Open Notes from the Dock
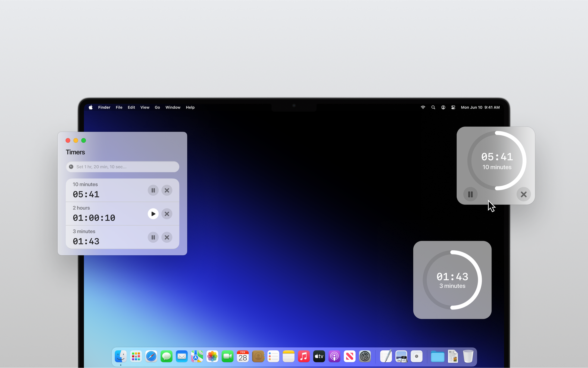 pos(289,357)
